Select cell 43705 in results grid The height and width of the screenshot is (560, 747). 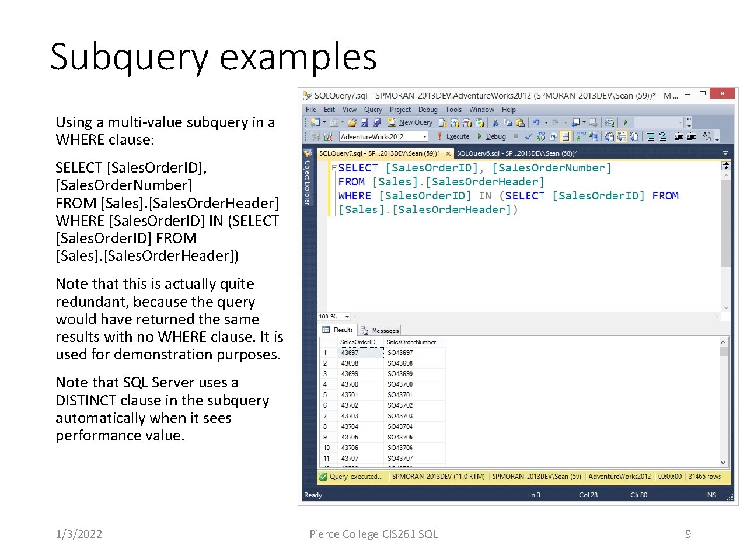click(361, 437)
